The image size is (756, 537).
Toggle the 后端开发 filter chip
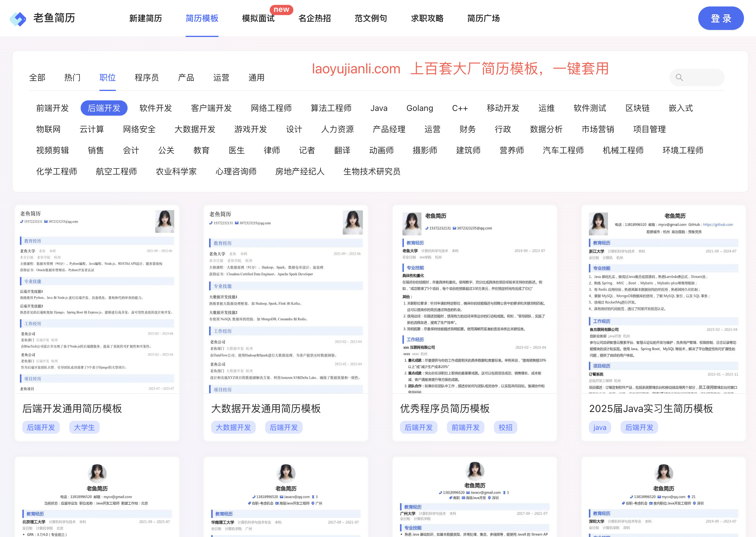[x=104, y=108]
